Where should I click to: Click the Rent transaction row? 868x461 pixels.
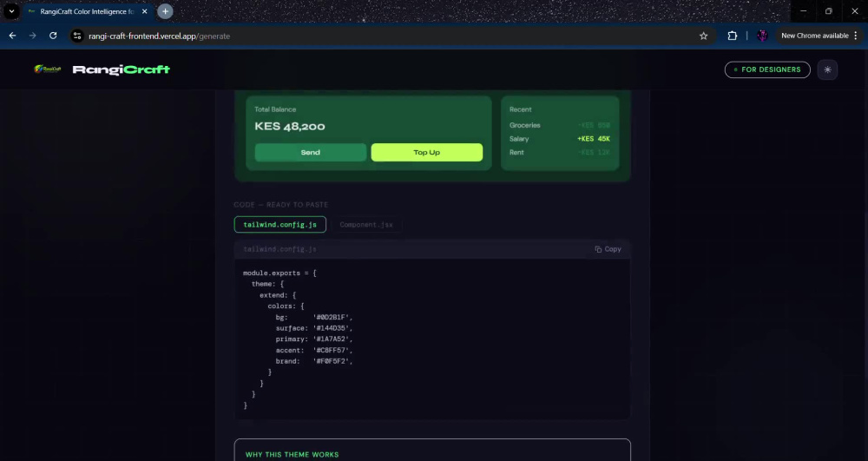(x=560, y=152)
